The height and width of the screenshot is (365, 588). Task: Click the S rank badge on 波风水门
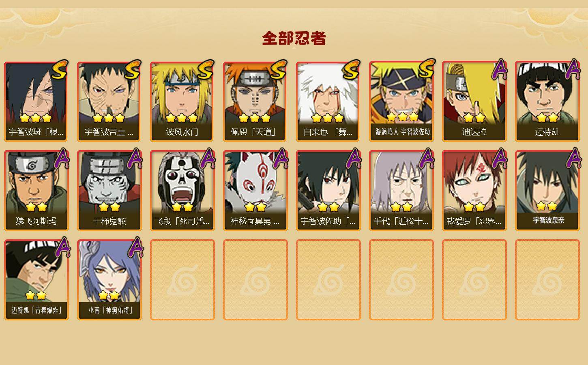point(205,70)
